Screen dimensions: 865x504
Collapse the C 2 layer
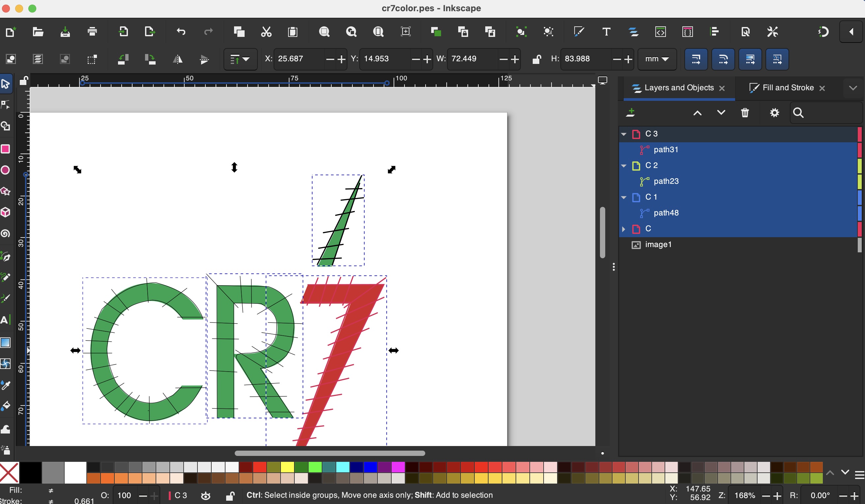624,166
